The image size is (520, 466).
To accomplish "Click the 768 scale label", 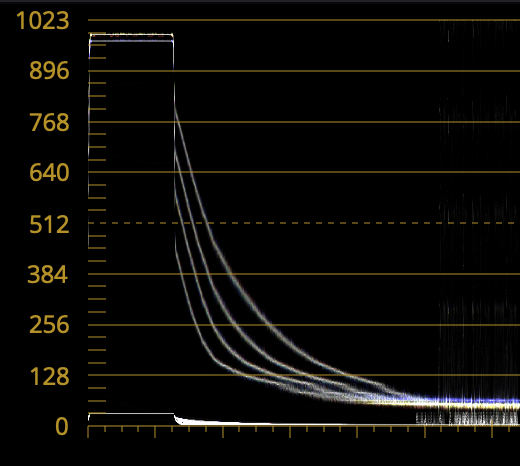I will pyautogui.click(x=49, y=122).
